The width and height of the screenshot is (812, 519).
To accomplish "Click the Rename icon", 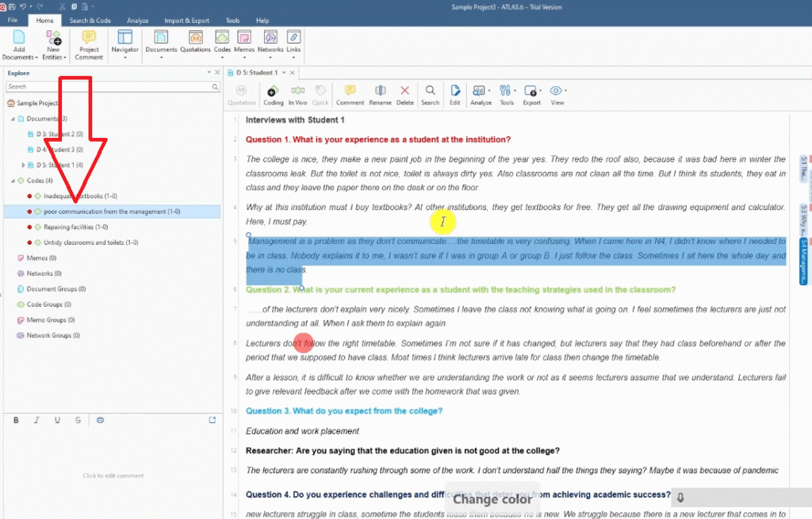I will point(380,94).
